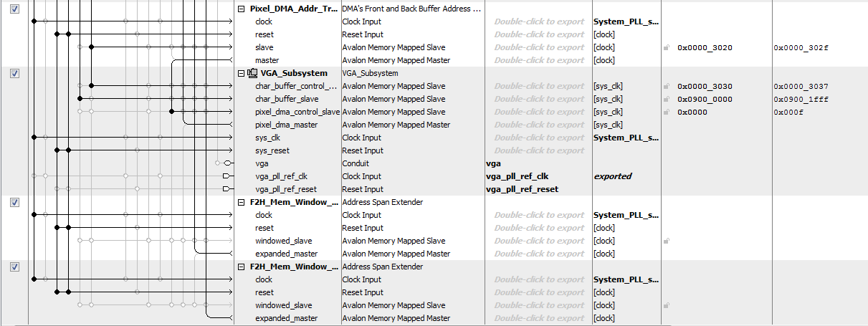Disable the bottom F2H_Mem_Window component checkbox
The width and height of the screenshot is (868, 326).
[15, 267]
